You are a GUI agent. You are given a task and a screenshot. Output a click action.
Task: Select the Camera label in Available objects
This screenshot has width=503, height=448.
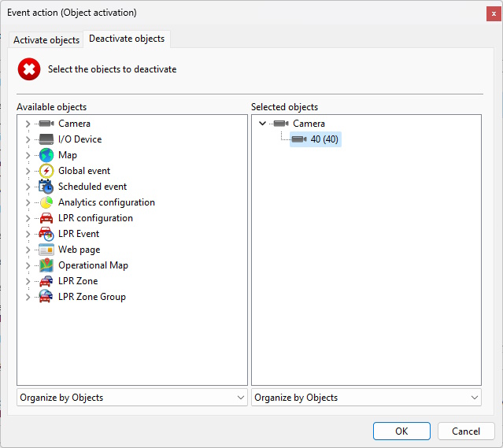(74, 124)
